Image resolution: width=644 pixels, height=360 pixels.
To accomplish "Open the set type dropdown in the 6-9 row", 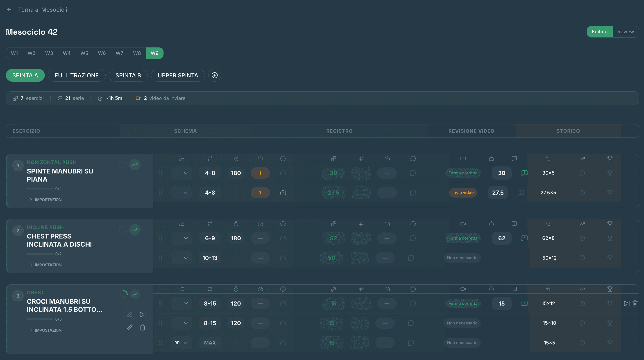I will point(181,238).
